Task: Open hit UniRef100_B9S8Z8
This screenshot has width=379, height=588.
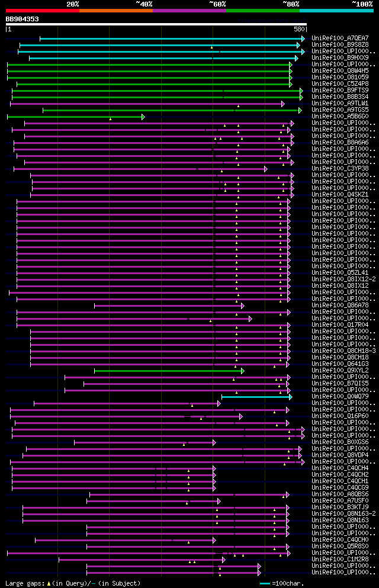Action: 340,44
